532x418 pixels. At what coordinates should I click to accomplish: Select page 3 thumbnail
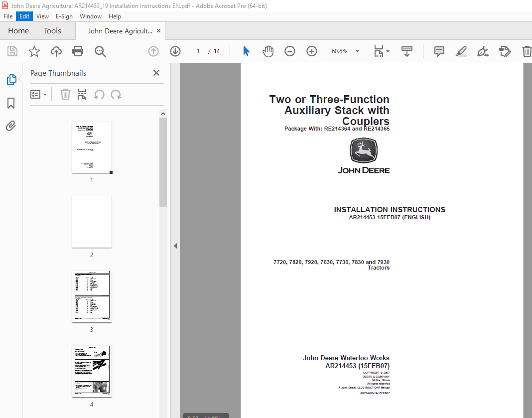click(x=92, y=296)
